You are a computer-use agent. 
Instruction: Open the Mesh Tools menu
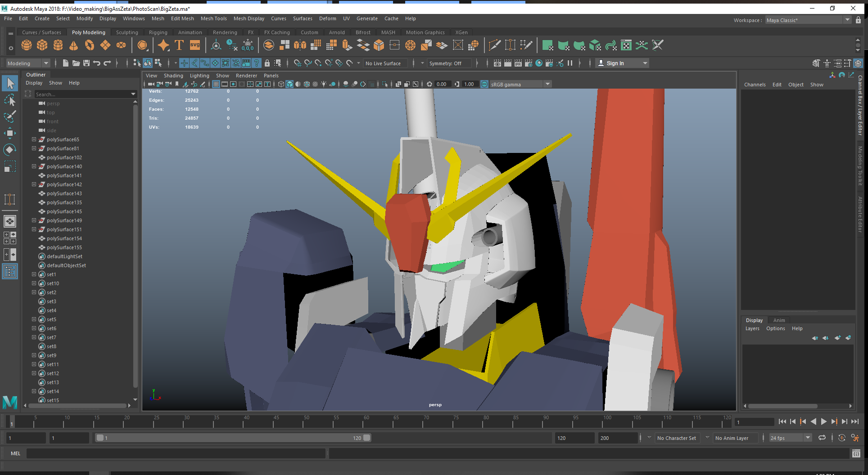coord(213,19)
